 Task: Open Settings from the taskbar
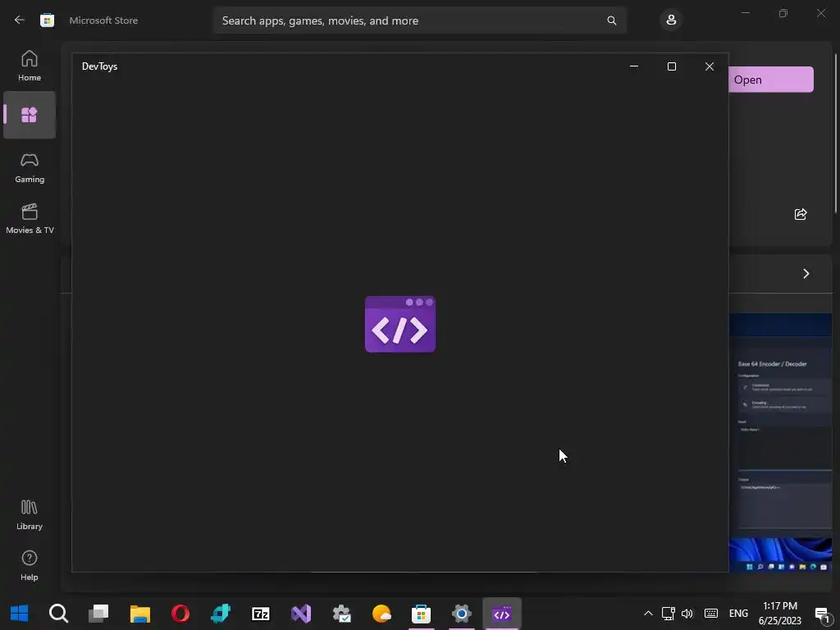(461, 614)
